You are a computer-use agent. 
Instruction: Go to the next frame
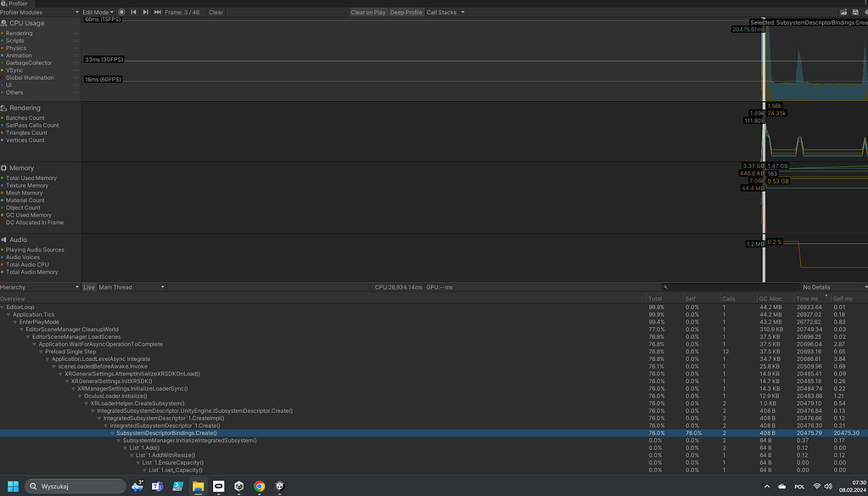click(144, 12)
